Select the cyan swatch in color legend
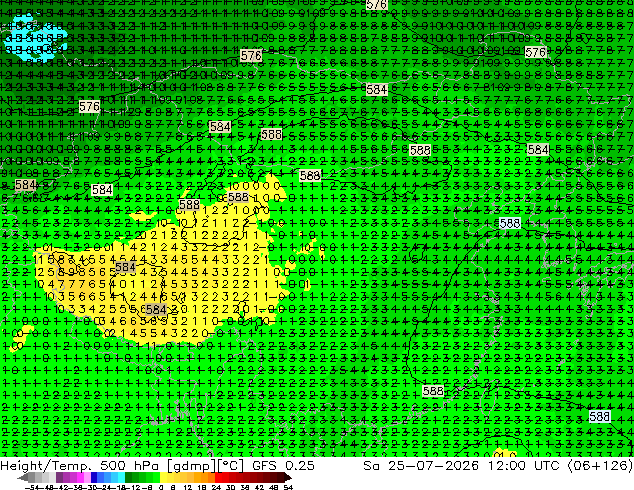 pyautogui.click(x=121, y=478)
